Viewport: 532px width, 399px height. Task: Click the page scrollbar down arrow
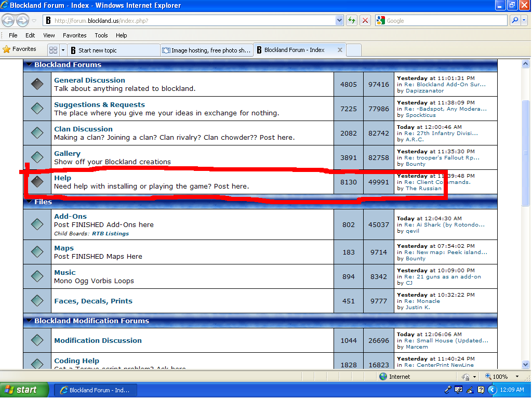pos(525,365)
